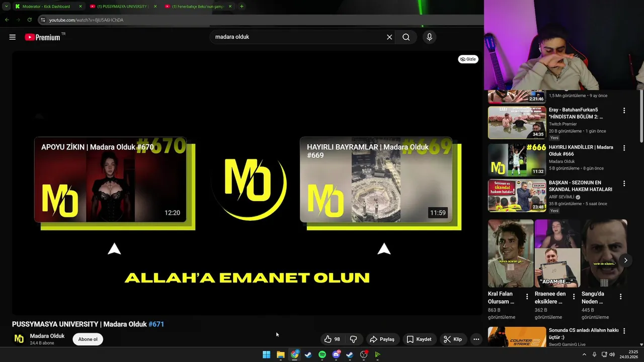
Task: Show next shorts with the shelf arrow
Action: (625, 260)
